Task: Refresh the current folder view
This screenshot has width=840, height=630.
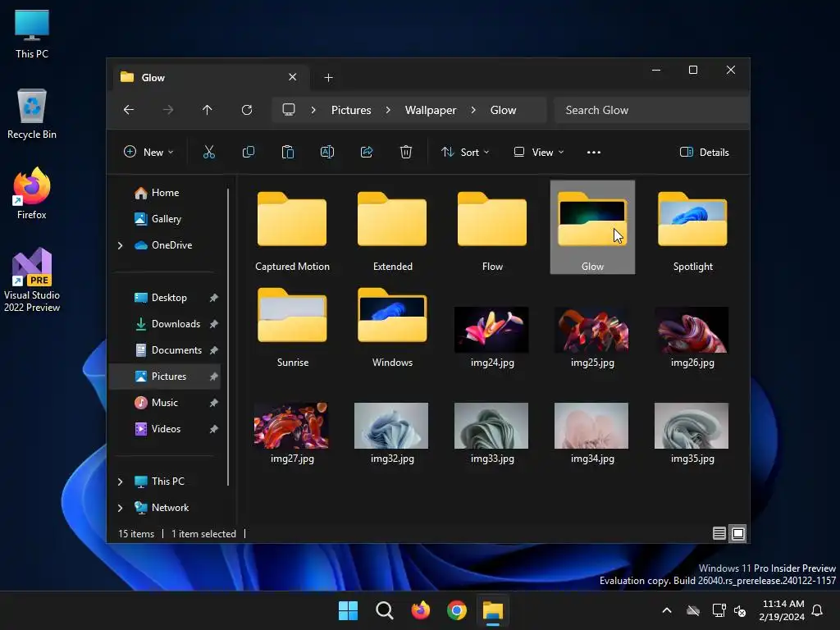Action: click(x=247, y=110)
